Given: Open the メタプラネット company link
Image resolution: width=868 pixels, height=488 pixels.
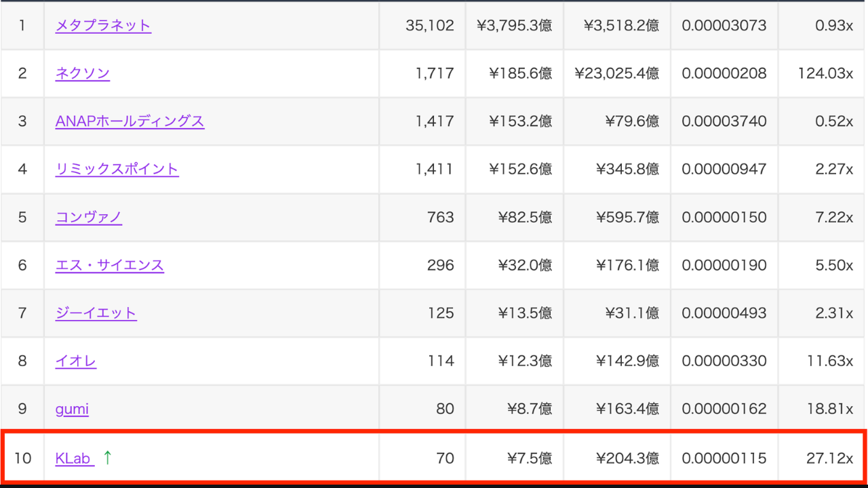Looking at the screenshot, I should [103, 26].
